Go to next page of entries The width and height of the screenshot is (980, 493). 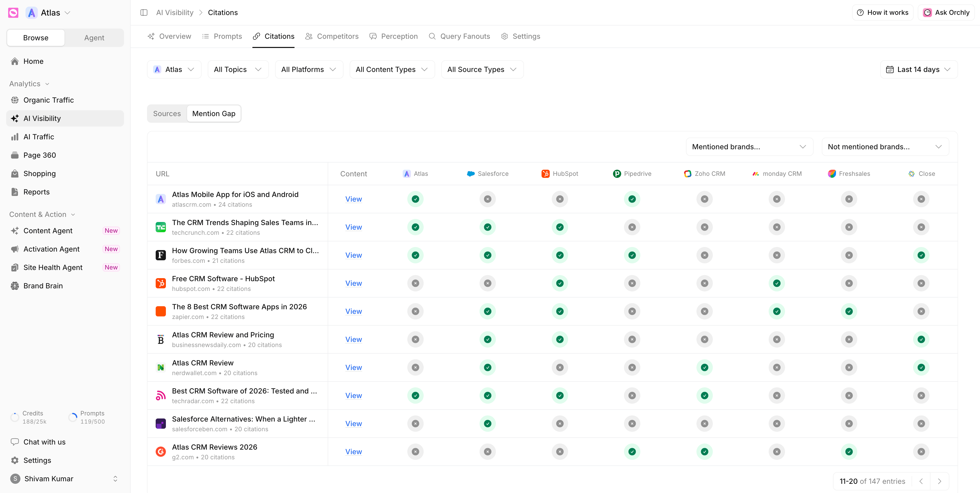point(939,481)
